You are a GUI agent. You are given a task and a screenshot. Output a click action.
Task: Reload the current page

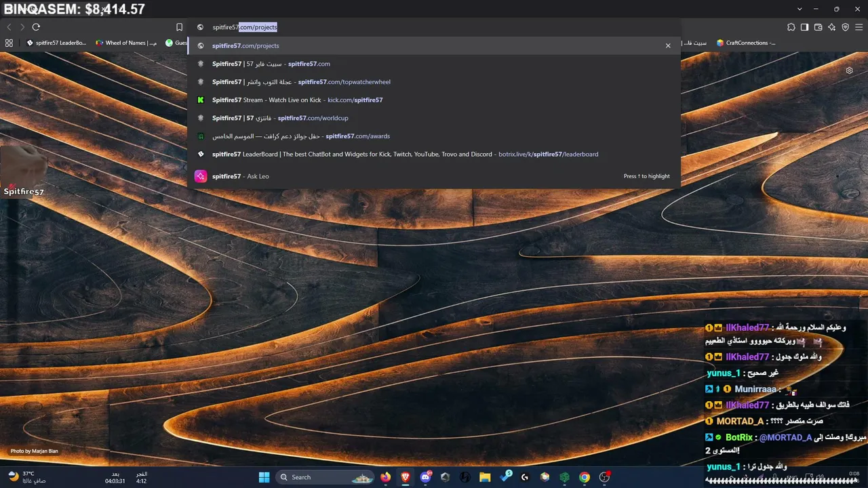click(36, 27)
